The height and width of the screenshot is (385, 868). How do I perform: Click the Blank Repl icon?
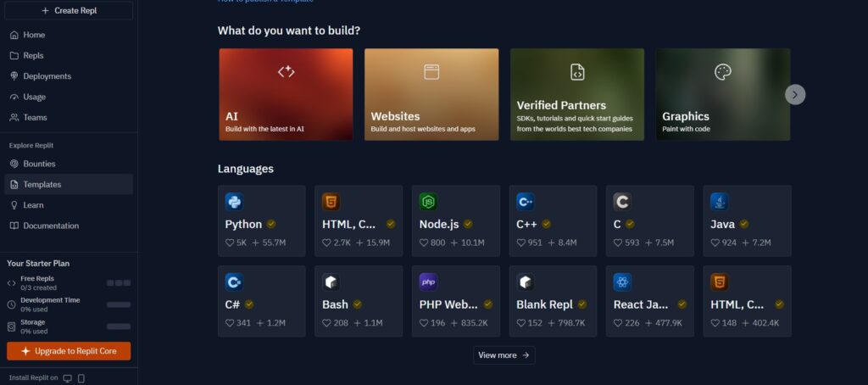526,282
